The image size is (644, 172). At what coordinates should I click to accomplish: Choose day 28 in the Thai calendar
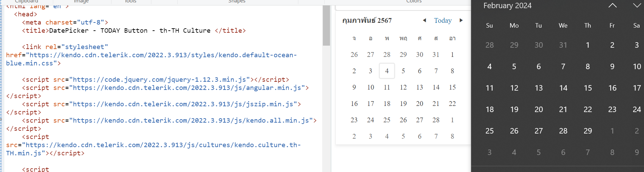click(436, 120)
